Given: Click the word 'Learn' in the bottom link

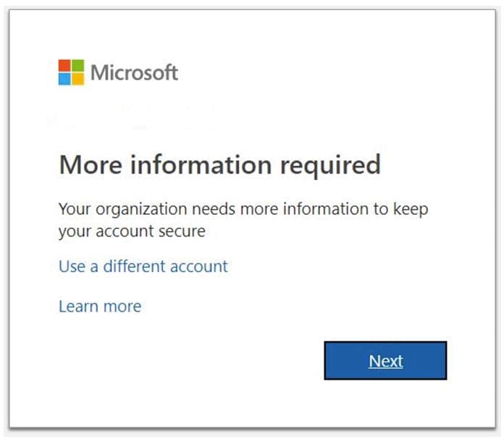Looking at the screenshot, I should pos(77,306).
